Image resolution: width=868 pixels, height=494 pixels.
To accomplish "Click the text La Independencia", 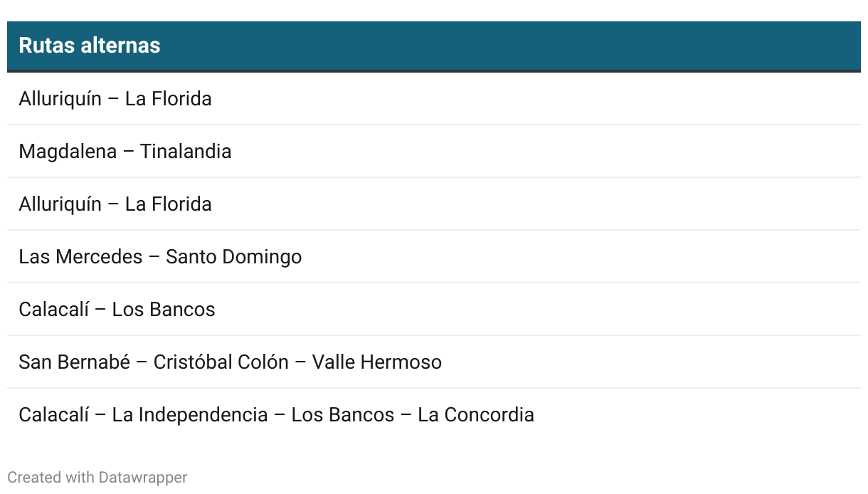I will pos(190,415).
